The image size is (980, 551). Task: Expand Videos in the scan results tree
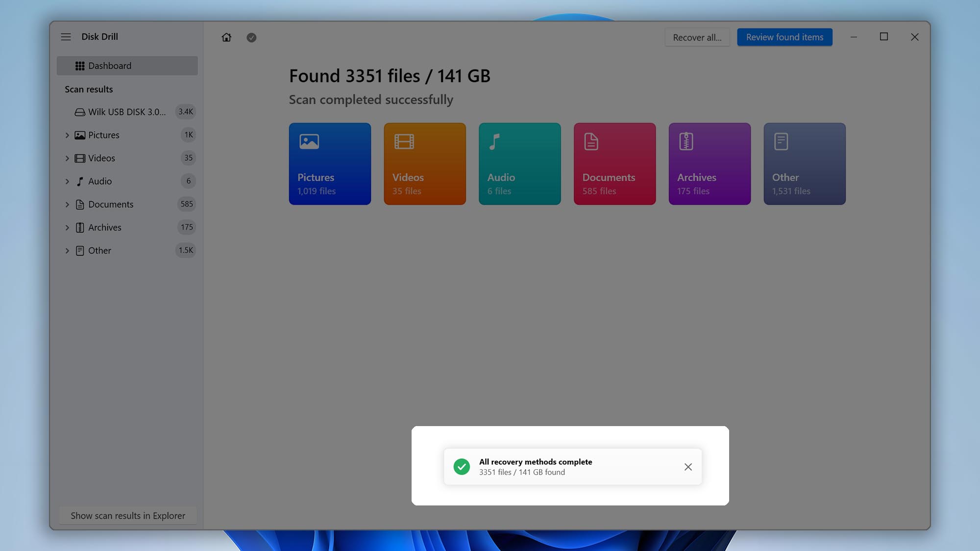[x=67, y=158]
